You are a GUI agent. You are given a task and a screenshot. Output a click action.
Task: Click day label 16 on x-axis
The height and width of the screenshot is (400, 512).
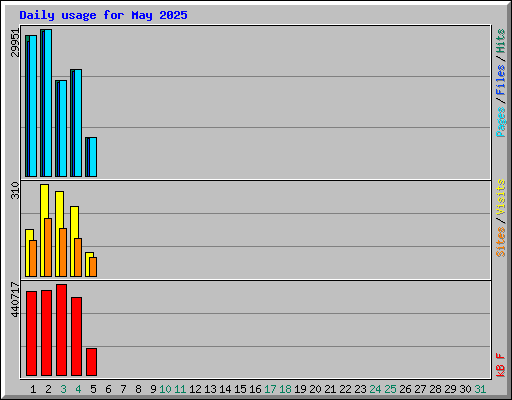[255, 389]
